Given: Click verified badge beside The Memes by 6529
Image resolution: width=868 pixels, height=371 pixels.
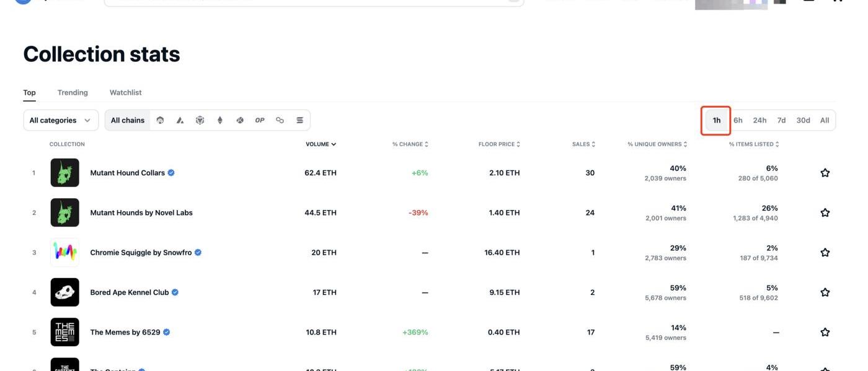Looking at the screenshot, I should (166, 332).
